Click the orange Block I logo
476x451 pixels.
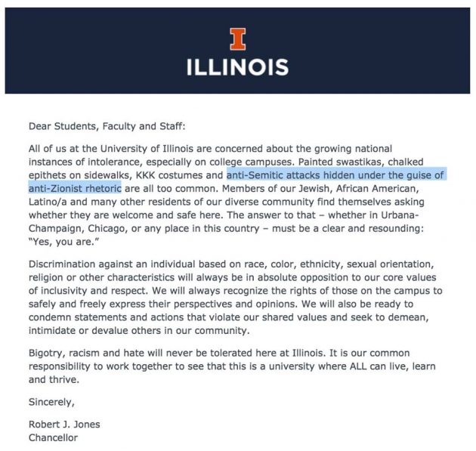tap(238, 39)
